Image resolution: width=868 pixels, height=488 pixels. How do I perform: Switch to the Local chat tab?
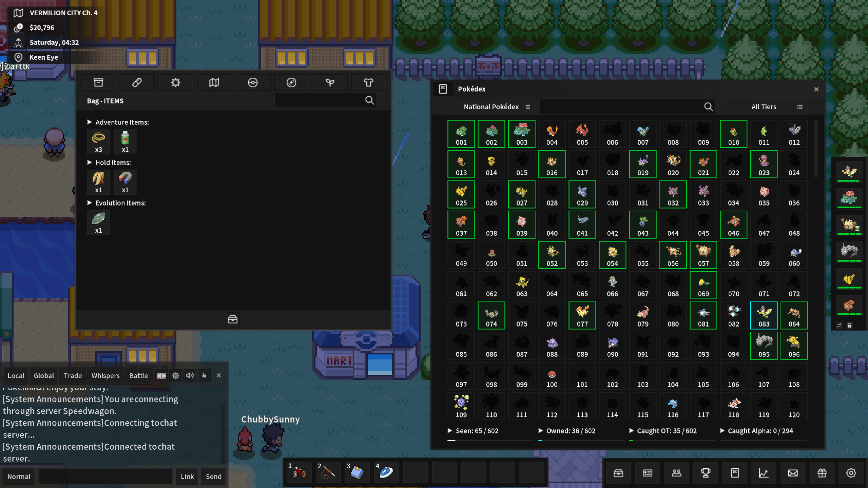tap(16, 375)
